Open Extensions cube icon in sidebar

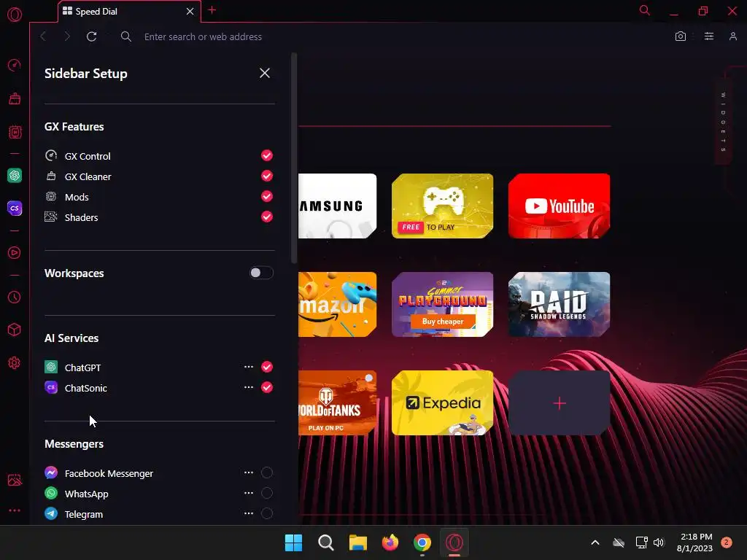tap(15, 330)
